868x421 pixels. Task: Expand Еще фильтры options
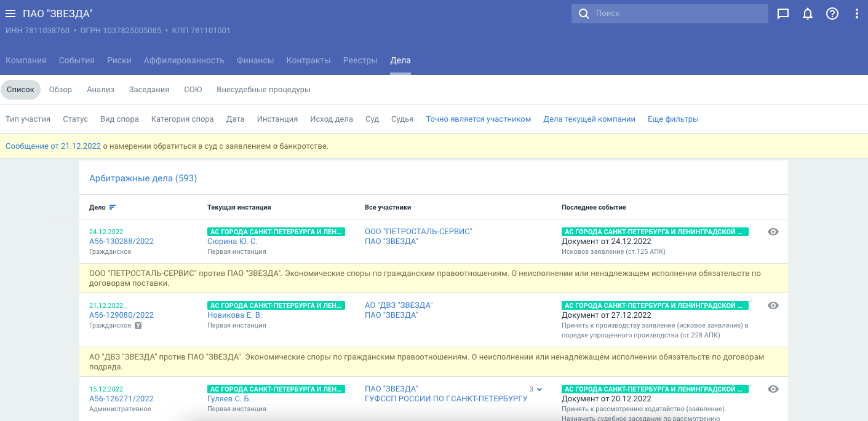pos(673,119)
